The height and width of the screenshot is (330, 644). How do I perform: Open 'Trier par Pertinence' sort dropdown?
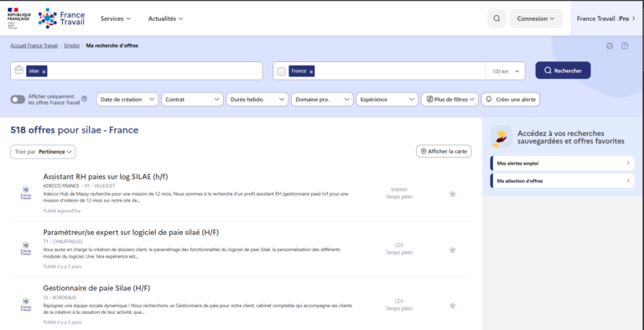tap(43, 151)
